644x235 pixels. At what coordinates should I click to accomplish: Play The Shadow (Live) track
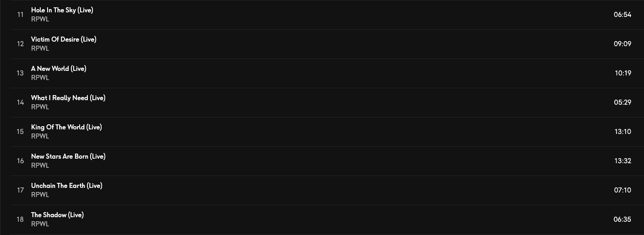pyautogui.click(x=57, y=215)
